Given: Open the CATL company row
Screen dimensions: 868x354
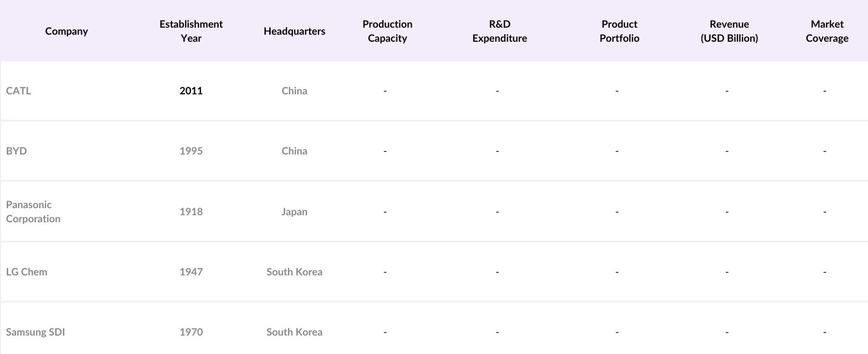Looking at the screenshot, I should coord(18,91).
